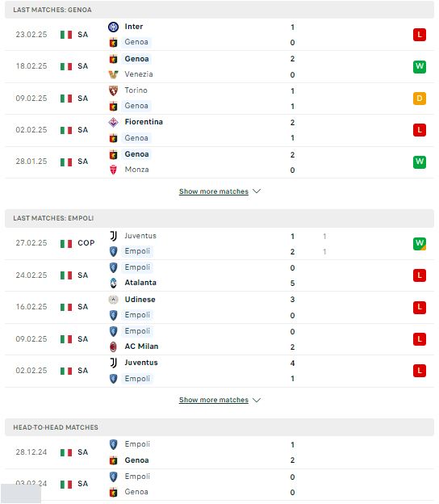Click the Italy flag on 23.02.25 row
Image resolution: width=439 pixels, height=504 pixels.
click(x=66, y=35)
